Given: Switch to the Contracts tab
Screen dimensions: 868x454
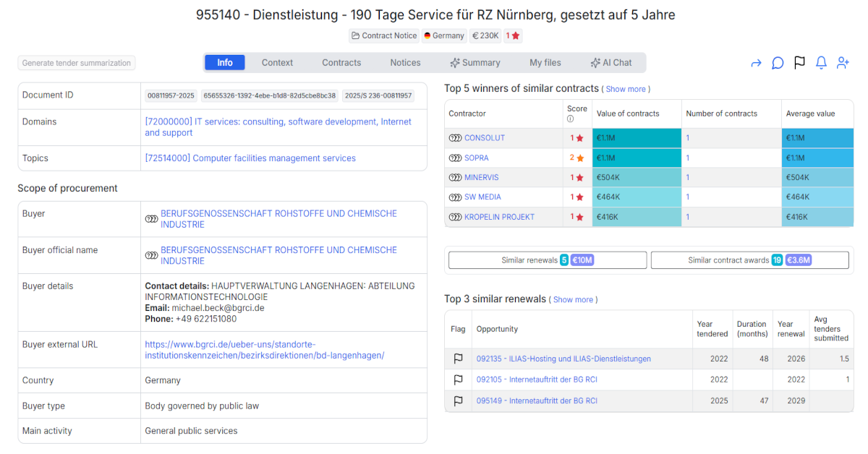Looking at the screenshot, I should (341, 63).
